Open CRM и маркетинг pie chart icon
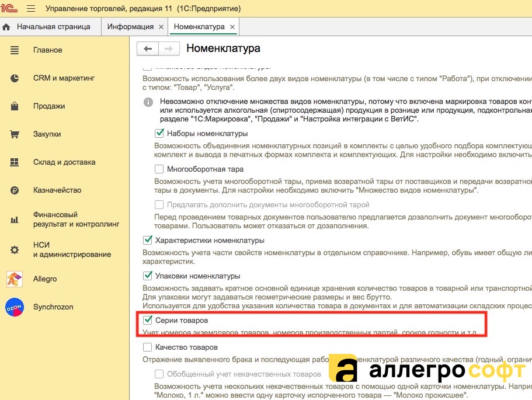The image size is (532, 400). (15, 78)
